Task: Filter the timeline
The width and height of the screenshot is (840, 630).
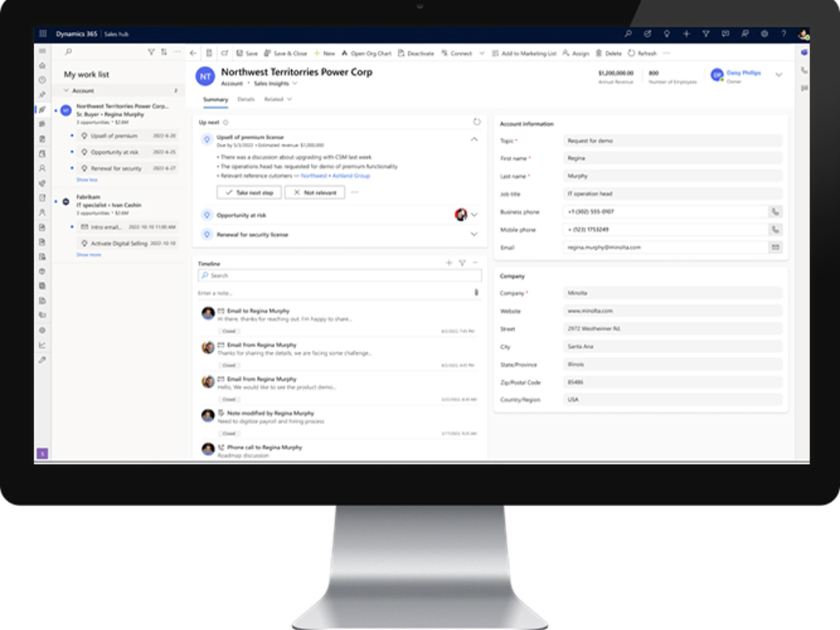Action: click(462, 263)
